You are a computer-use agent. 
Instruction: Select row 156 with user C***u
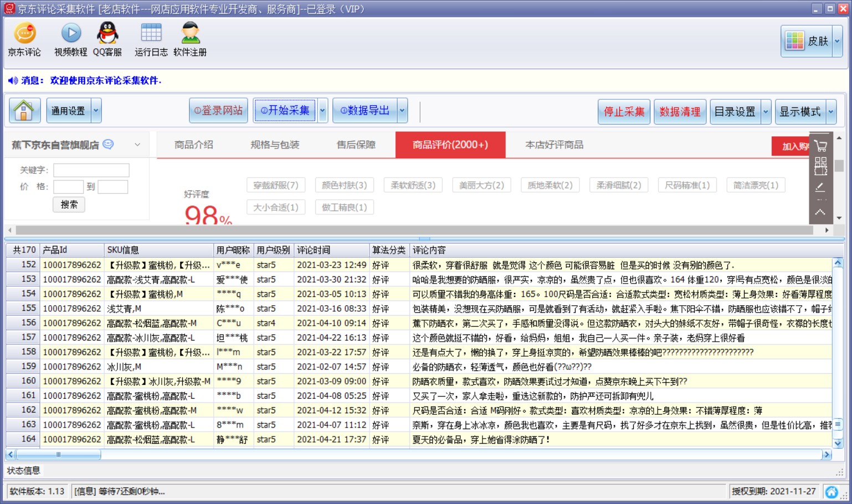click(419, 323)
